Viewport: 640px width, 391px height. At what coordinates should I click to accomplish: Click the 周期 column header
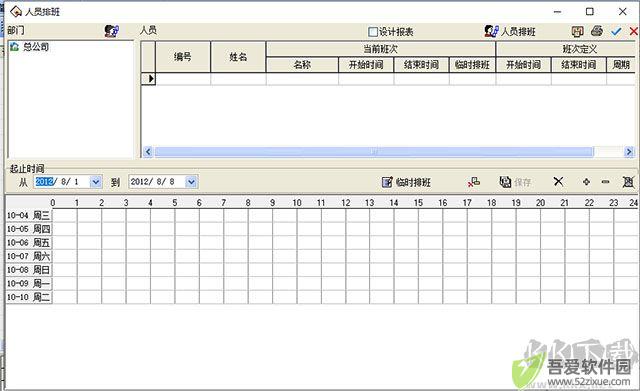(x=621, y=65)
